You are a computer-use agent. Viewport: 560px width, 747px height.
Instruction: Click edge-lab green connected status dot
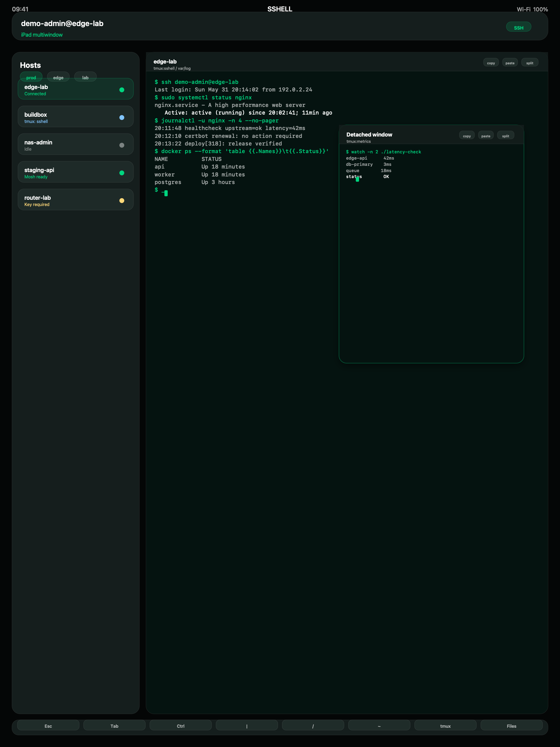click(x=122, y=90)
